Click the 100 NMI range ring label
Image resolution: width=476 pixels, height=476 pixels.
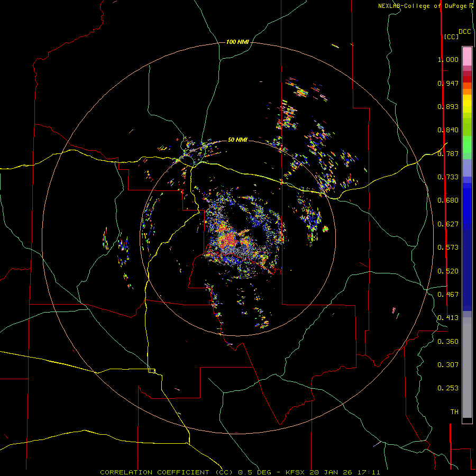click(x=237, y=42)
